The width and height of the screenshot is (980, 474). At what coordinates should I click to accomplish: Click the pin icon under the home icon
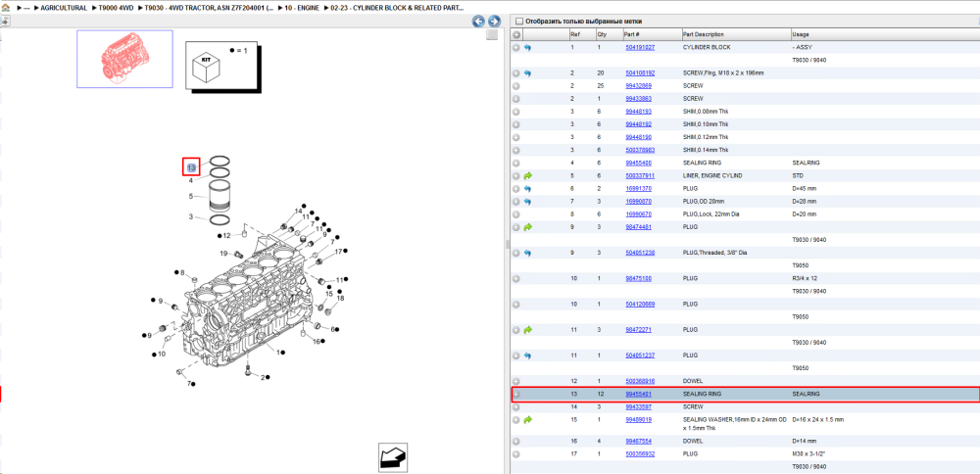5,21
